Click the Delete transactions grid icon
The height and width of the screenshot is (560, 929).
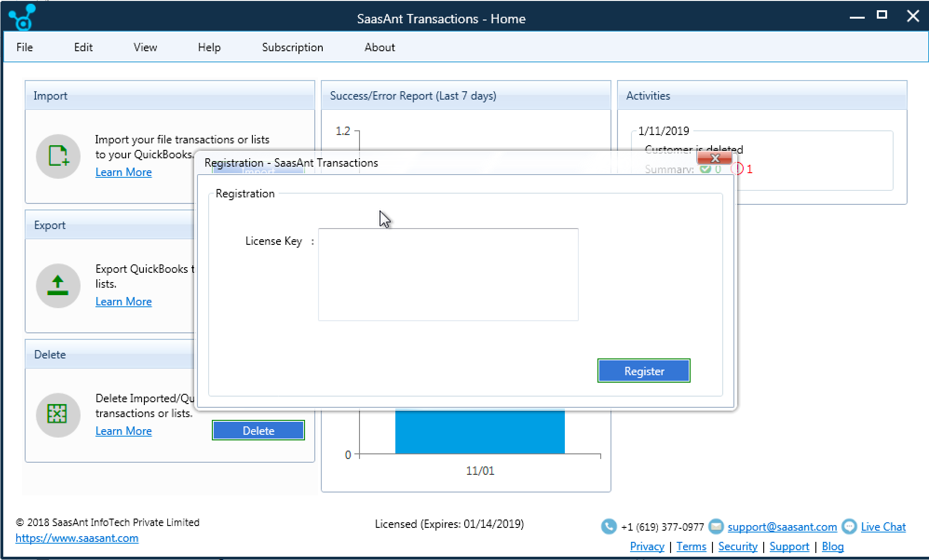click(58, 415)
